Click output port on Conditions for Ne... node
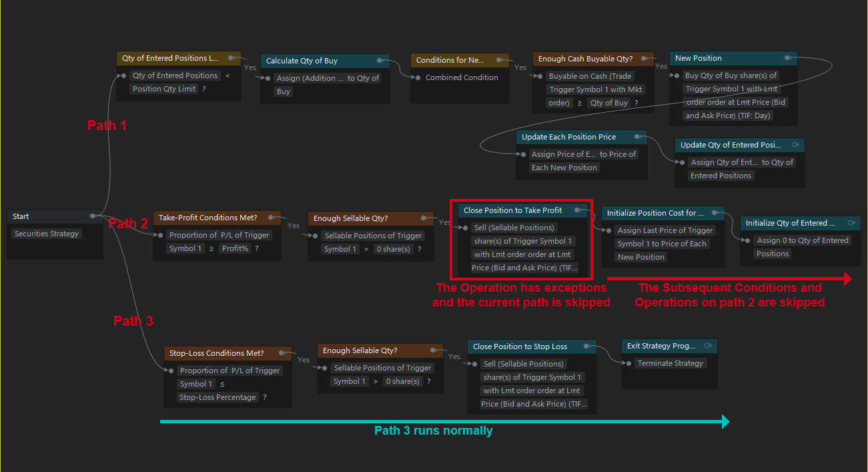The height and width of the screenshot is (472, 868). [499, 60]
